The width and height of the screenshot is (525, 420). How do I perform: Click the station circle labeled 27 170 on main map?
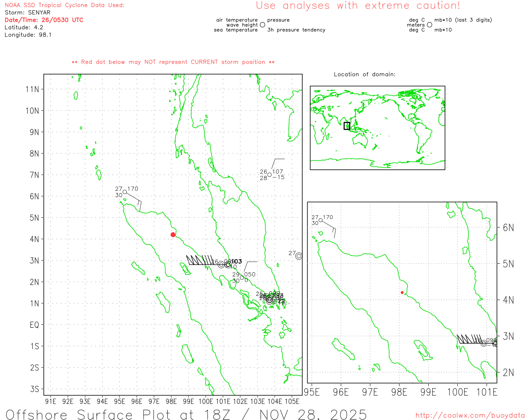point(125,192)
